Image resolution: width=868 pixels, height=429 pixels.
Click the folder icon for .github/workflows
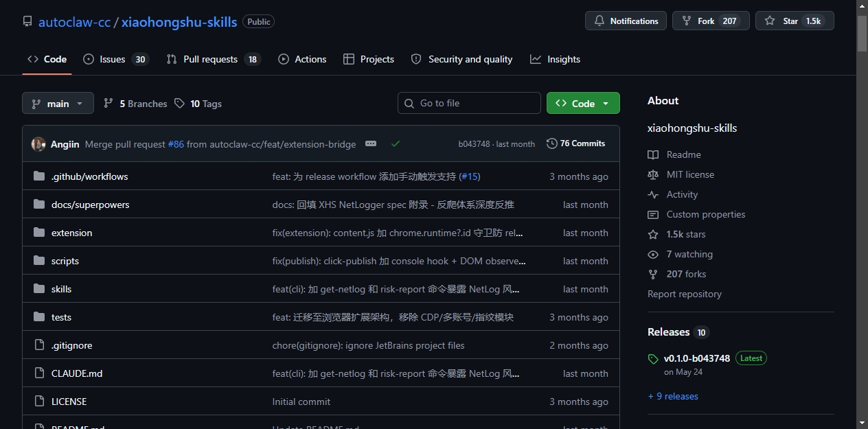(39, 176)
